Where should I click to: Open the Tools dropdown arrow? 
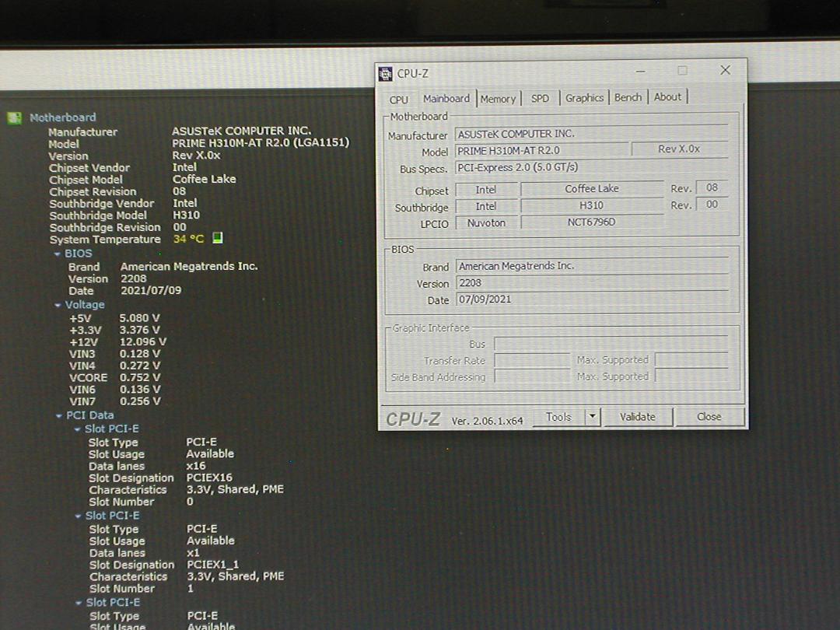[593, 416]
